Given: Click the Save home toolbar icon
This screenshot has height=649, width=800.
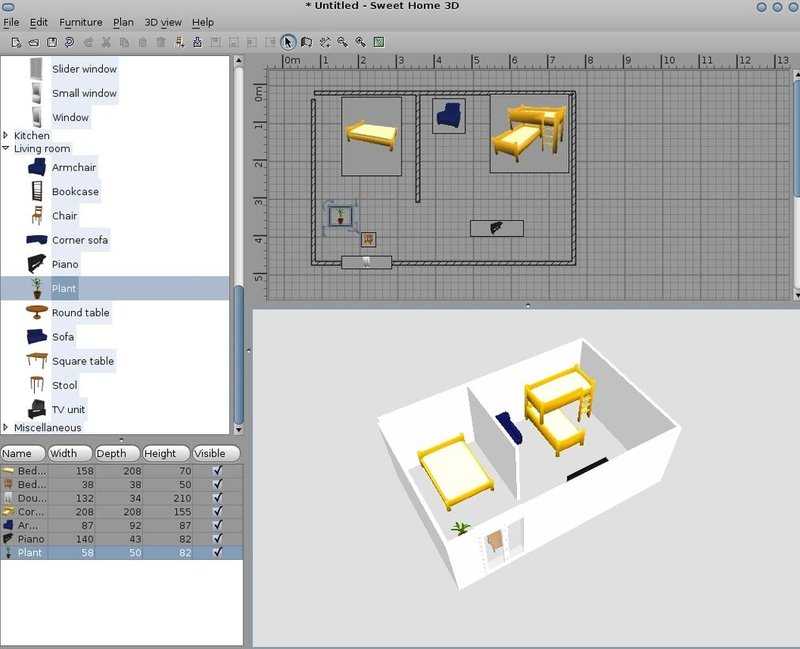Looking at the screenshot, I should tap(52, 42).
